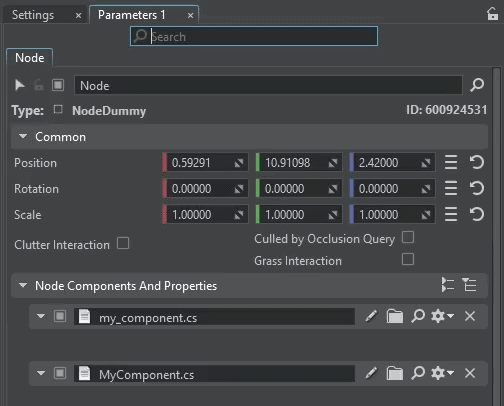Click the pencil edit icon for my_component.cs
Viewport: 504px width, 406px height.
(x=371, y=316)
